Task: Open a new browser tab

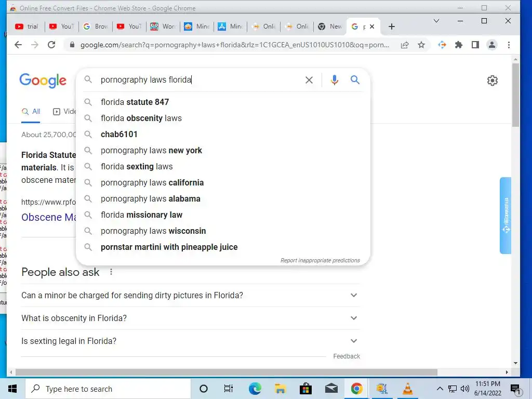Action: coord(391,26)
